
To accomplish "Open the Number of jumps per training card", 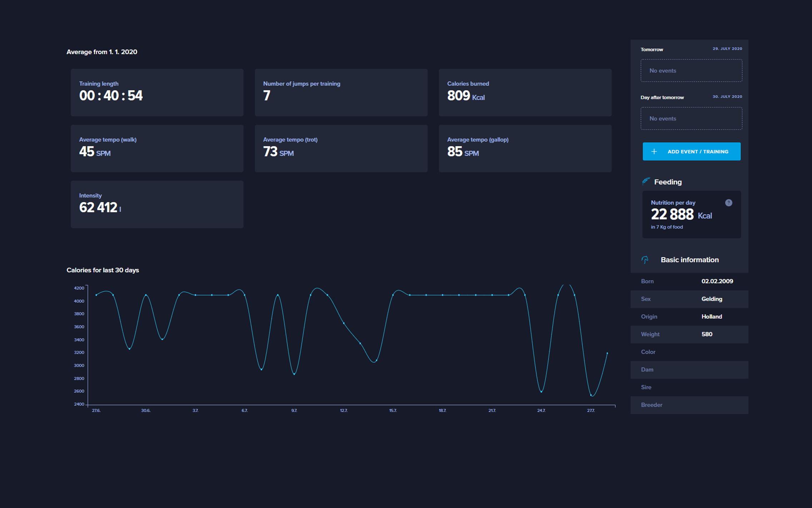I will coord(341,93).
